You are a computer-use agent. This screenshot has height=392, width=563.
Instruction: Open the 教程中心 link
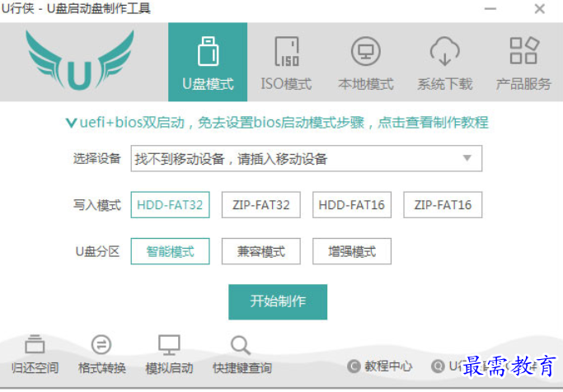(x=388, y=366)
